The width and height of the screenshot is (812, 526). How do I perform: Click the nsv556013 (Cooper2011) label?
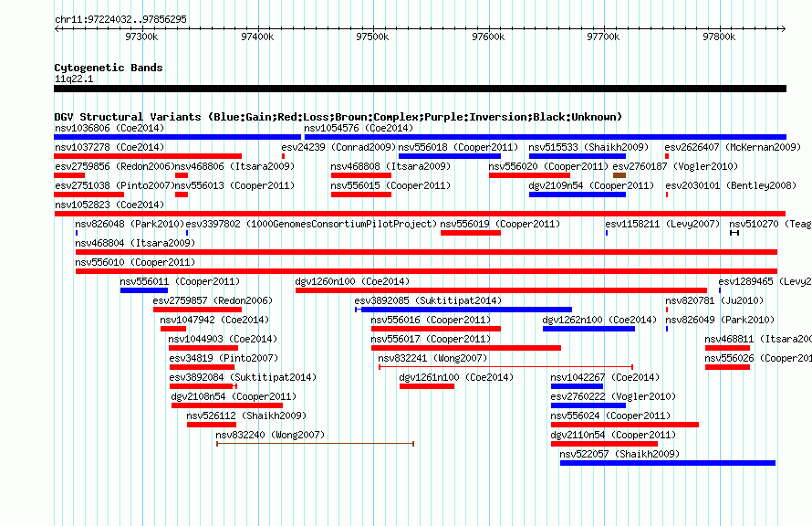(234, 185)
